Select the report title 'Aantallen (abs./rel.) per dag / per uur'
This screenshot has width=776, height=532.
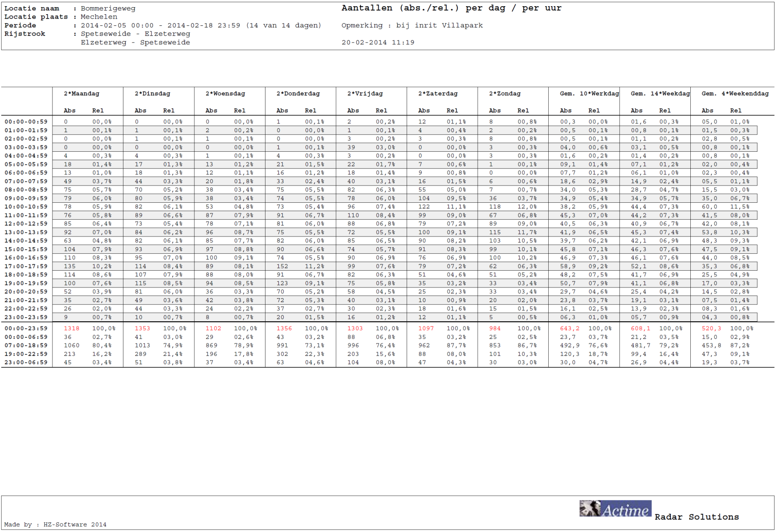pyautogui.click(x=451, y=8)
